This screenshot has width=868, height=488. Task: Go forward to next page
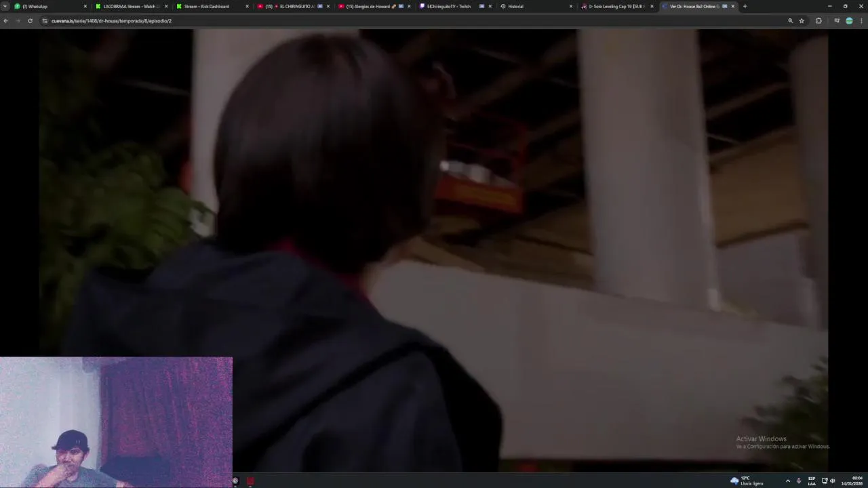coord(18,20)
